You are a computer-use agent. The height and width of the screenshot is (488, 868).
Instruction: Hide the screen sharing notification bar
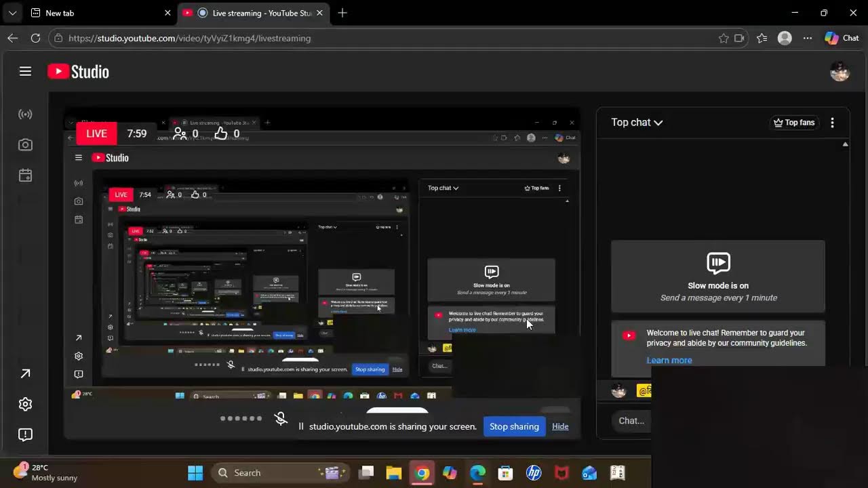coord(560,426)
